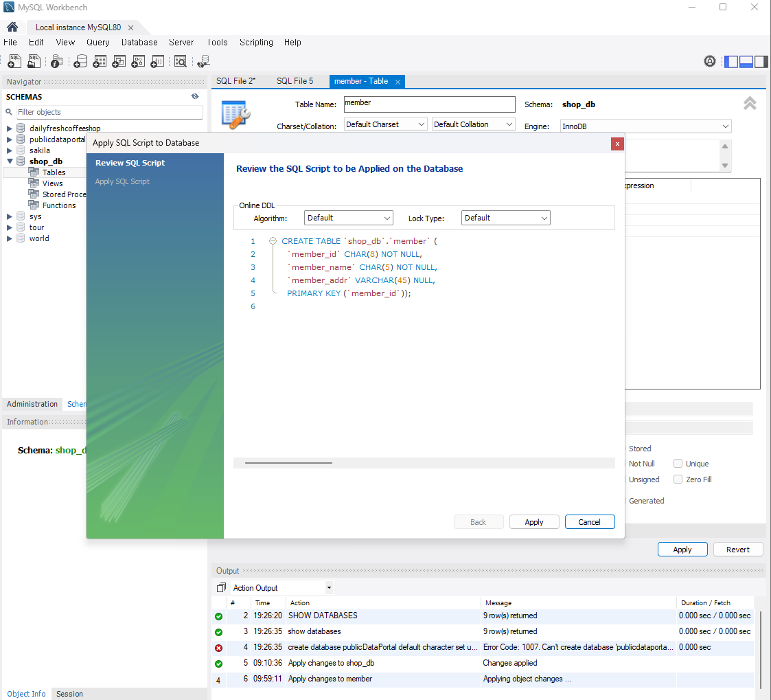This screenshot has width=771, height=700.
Task: Open the Engine InnoDB dropdown
Action: pyautogui.click(x=645, y=126)
